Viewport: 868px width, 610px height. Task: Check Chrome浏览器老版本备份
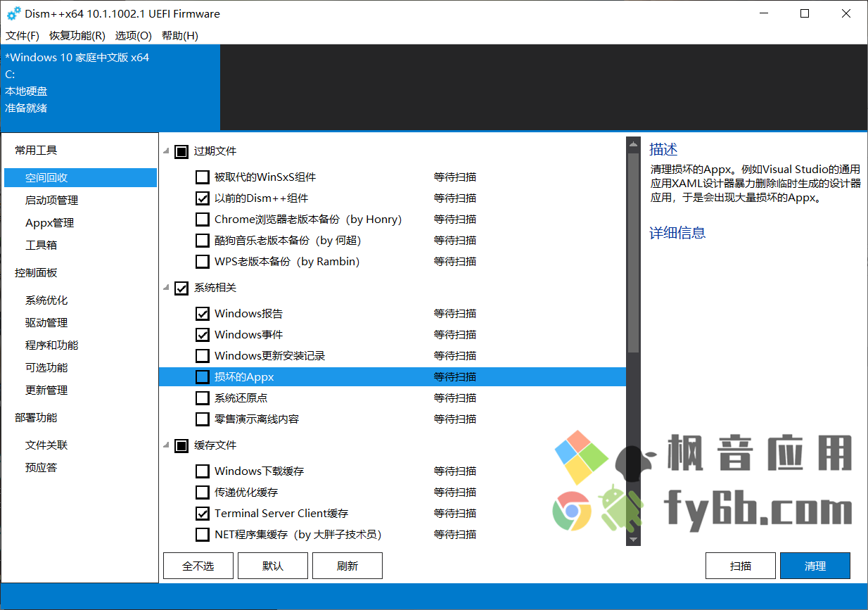click(203, 220)
